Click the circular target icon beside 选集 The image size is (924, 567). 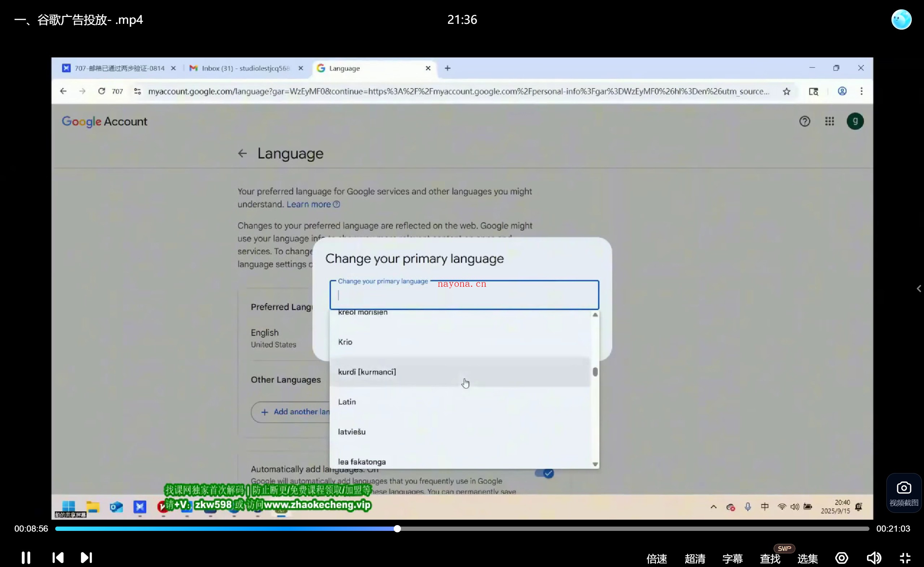coord(842,558)
